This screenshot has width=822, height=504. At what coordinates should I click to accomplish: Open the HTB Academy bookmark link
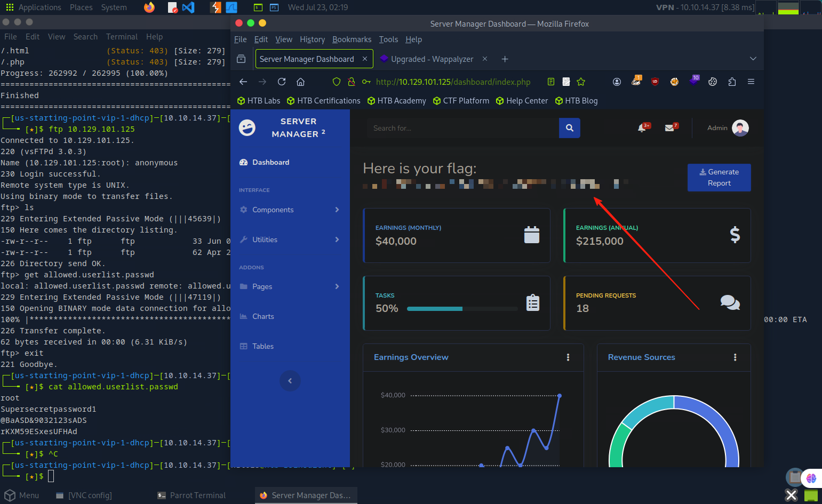[x=396, y=101]
